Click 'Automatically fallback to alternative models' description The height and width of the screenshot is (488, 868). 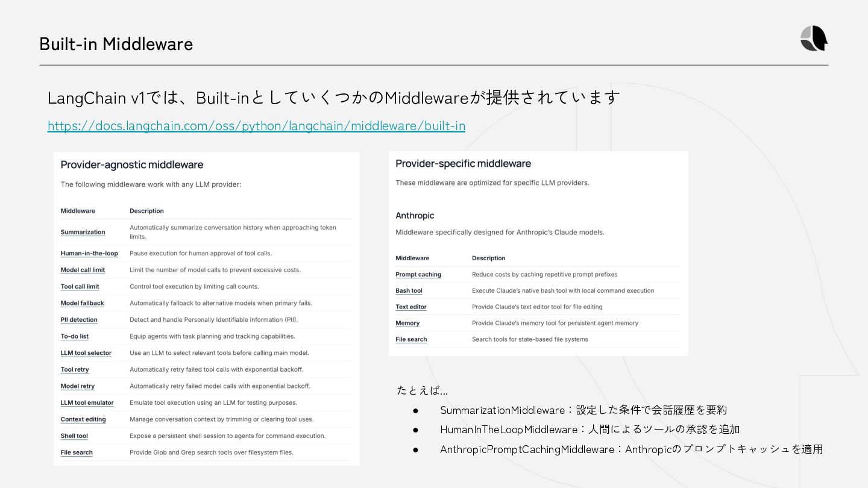(221, 303)
